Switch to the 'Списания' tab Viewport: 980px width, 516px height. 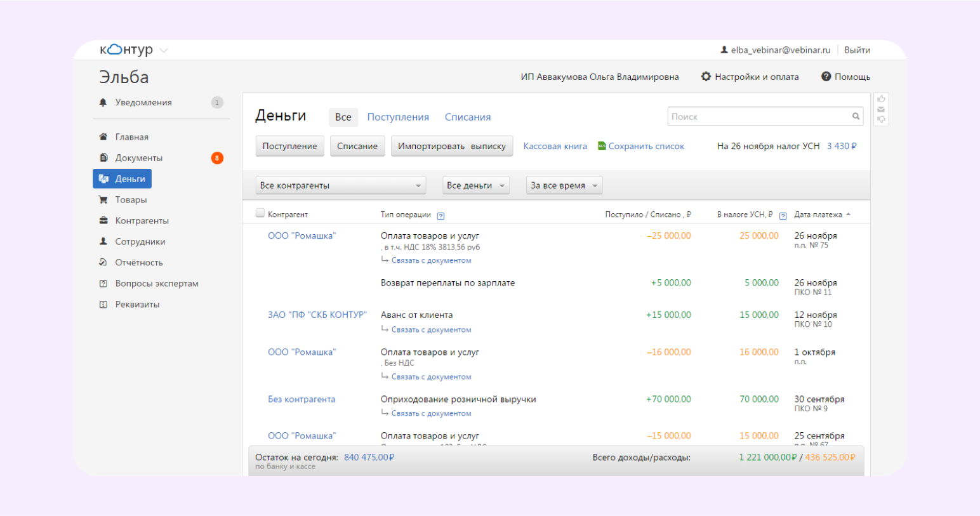[467, 117]
